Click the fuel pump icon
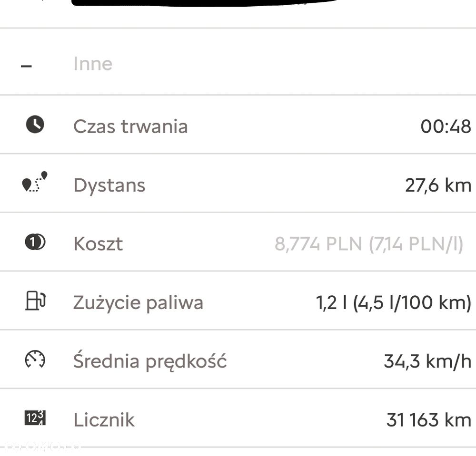This screenshot has height=456, width=476. 35,301
